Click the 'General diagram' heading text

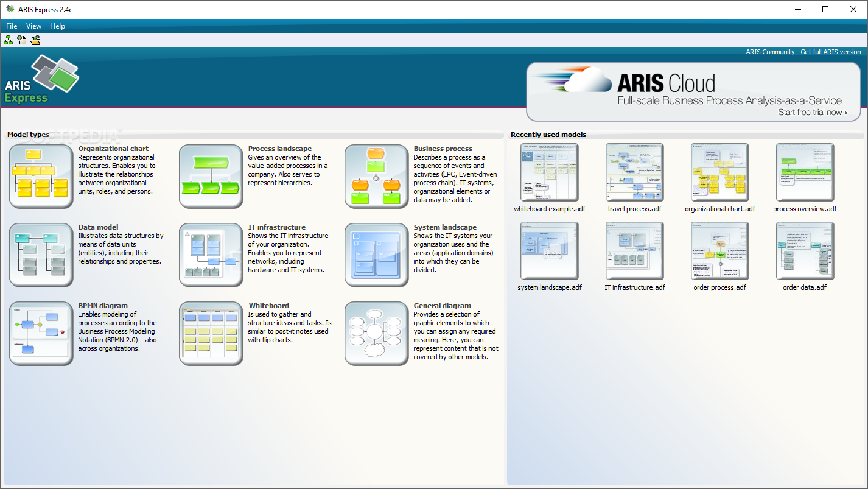[443, 306]
